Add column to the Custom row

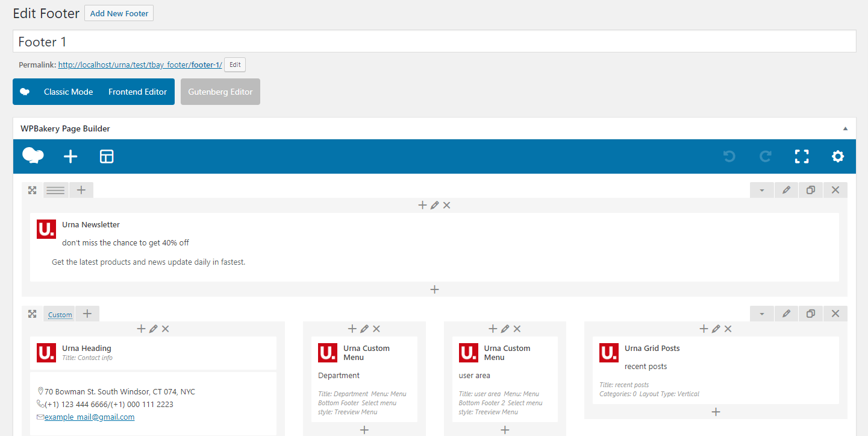tap(87, 314)
